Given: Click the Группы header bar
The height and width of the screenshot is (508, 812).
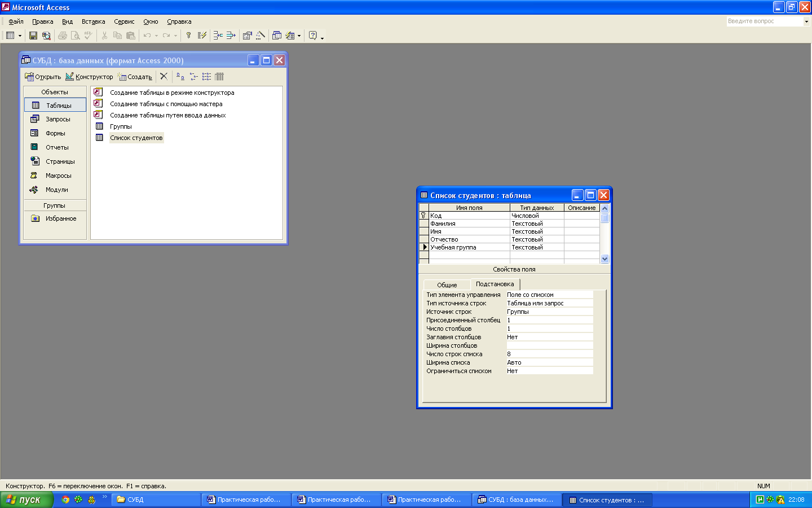Looking at the screenshot, I should click(x=55, y=205).
